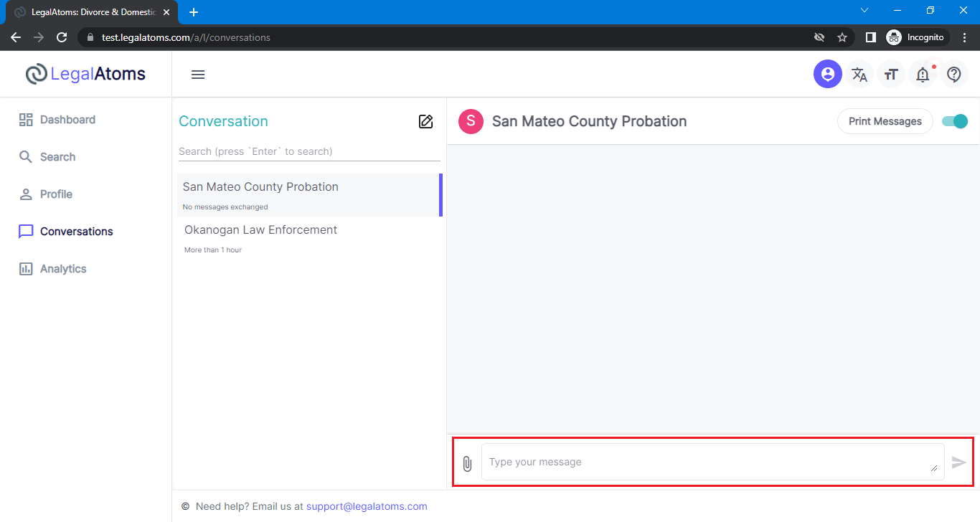This screenshot has width=980, height=522.
Task: Go to Dashboard in sidebar
Action: (57, 120)
